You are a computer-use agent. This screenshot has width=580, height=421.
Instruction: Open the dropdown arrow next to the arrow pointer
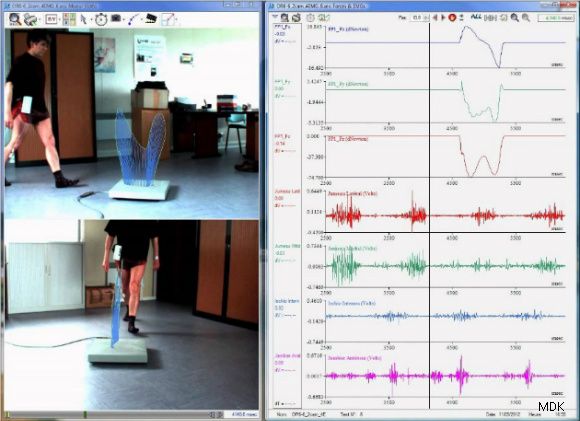click(90, 19)
